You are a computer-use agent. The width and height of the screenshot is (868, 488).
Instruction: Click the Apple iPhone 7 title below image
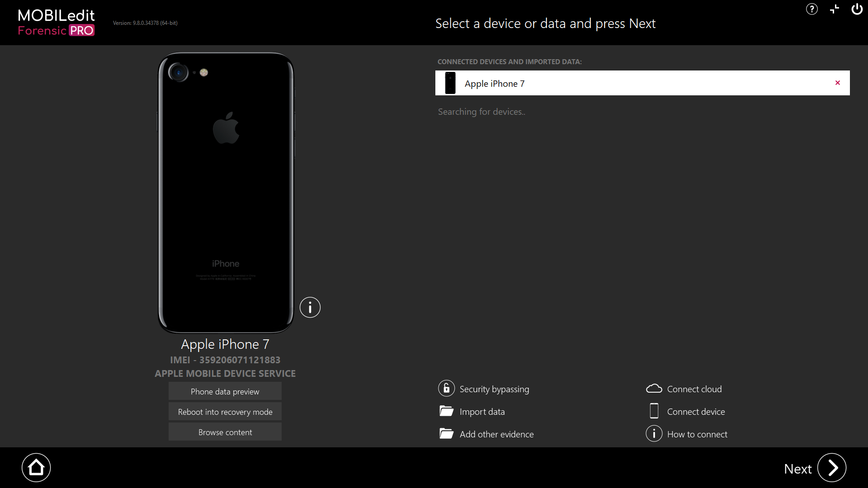coord(225,344)
